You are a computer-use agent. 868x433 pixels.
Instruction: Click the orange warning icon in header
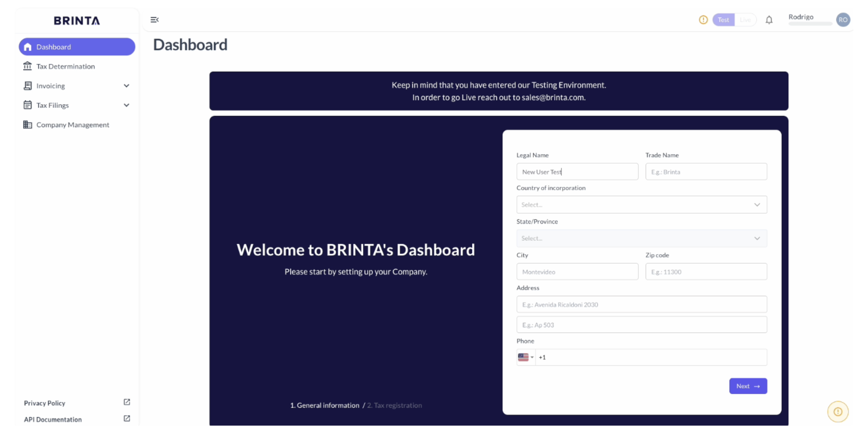[x=703, y=20]
